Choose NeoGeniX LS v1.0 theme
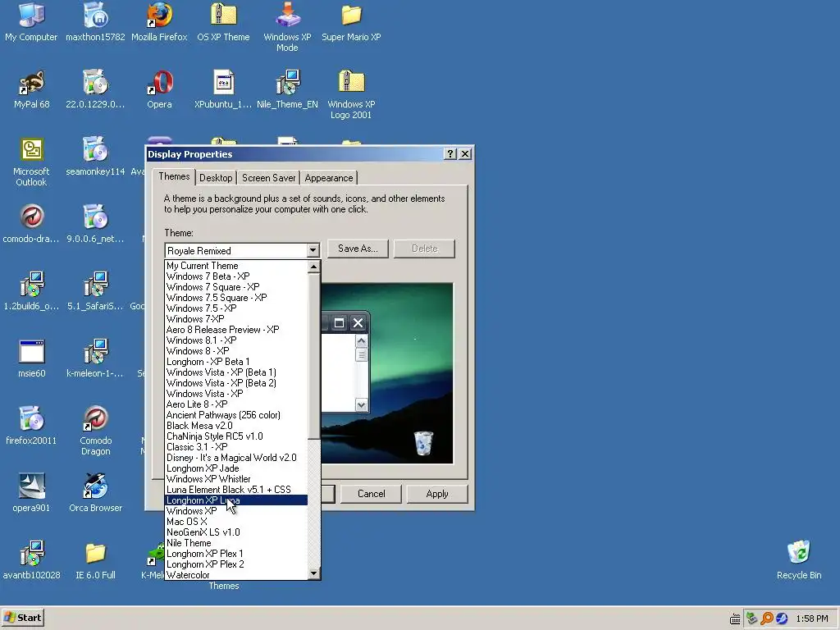This screenshot has width=840, height=630. pos(236,532)
